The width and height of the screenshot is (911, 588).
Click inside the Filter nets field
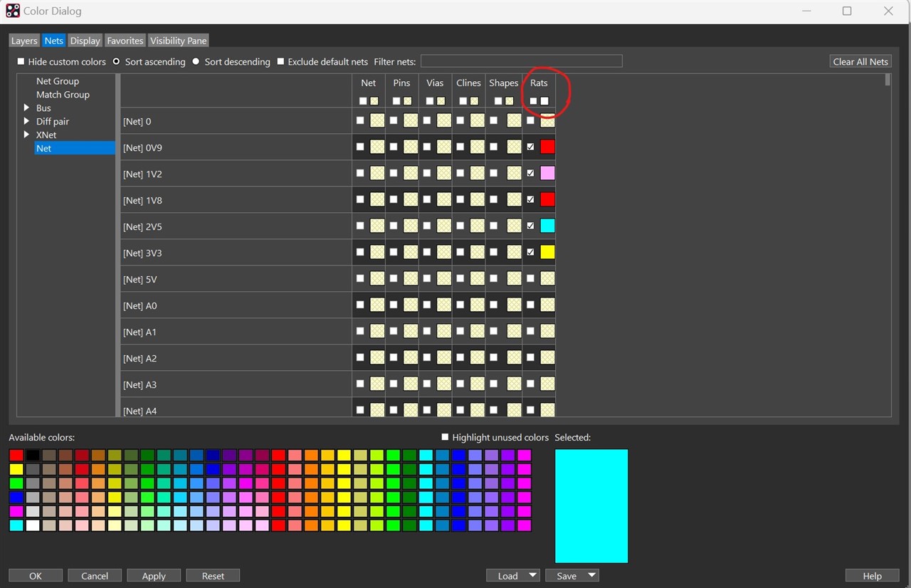[521, 61]
